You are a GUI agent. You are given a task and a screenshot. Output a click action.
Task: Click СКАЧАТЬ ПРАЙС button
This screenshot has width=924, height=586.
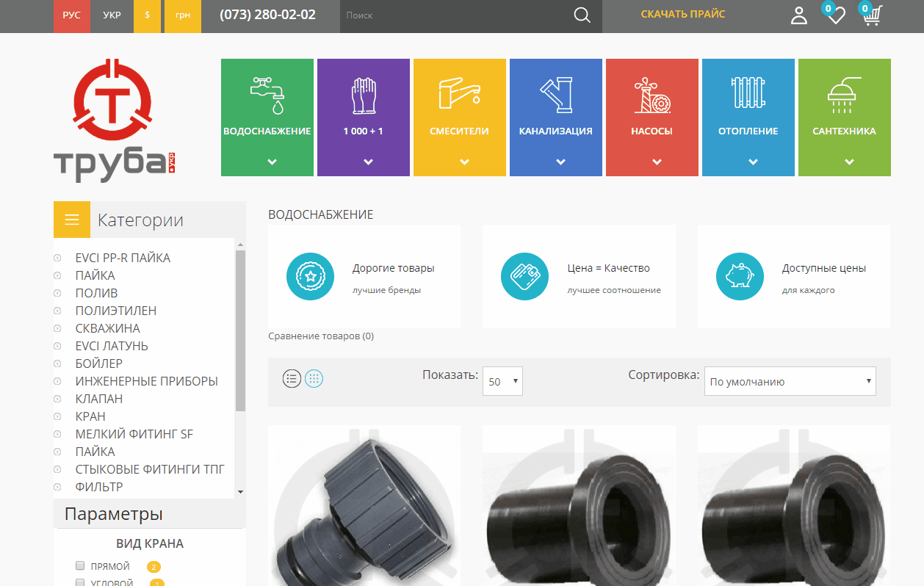(683, 14)
